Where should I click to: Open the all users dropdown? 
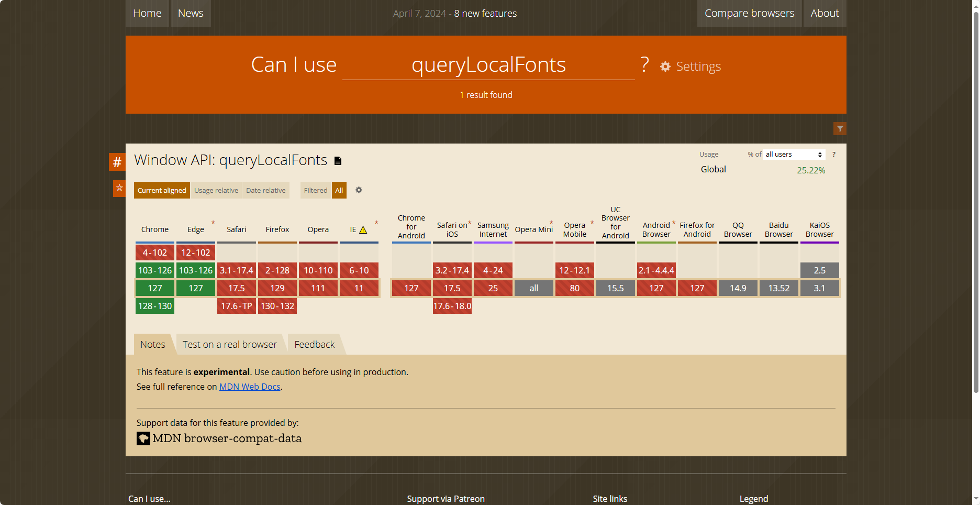(x=794, y=155)
